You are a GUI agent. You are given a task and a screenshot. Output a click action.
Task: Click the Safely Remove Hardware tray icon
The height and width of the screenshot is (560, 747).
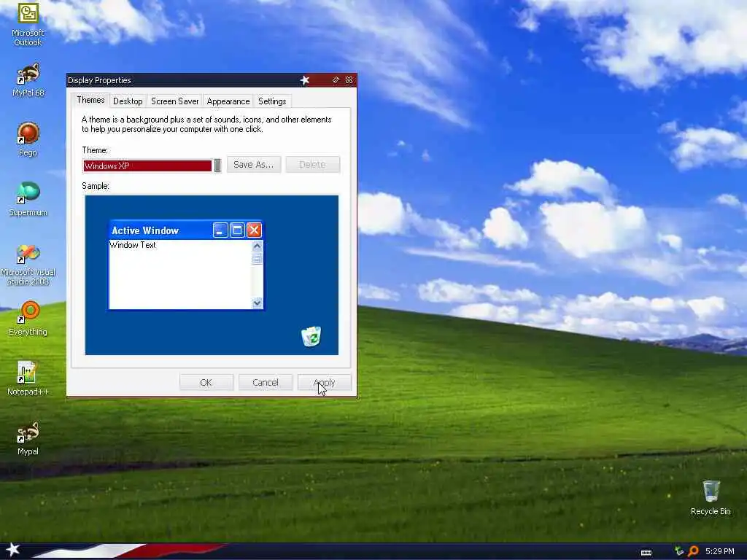679,551
